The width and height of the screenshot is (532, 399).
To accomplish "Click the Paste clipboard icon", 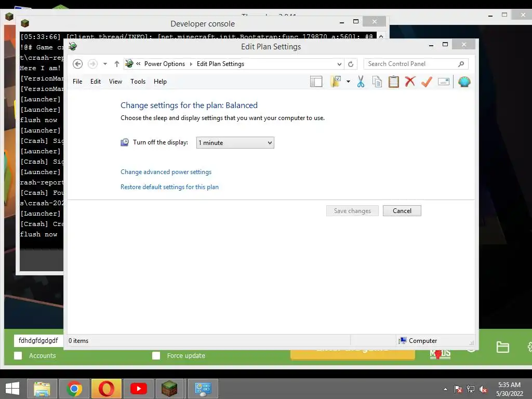I will (394, 82).
